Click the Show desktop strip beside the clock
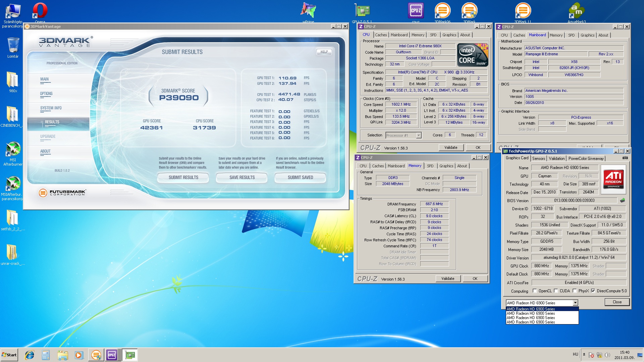 tap(641, 355)
